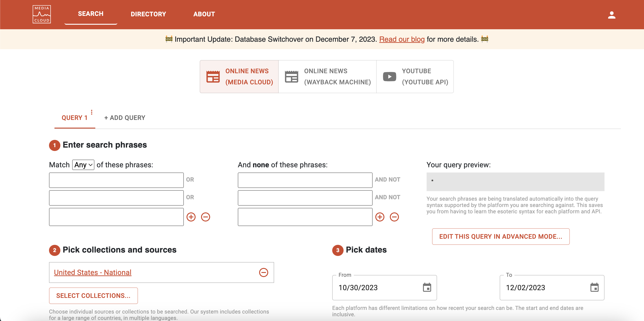Follow the Read our blog link
This screenshot has width=644, height=321.
[x=402, y=39]
